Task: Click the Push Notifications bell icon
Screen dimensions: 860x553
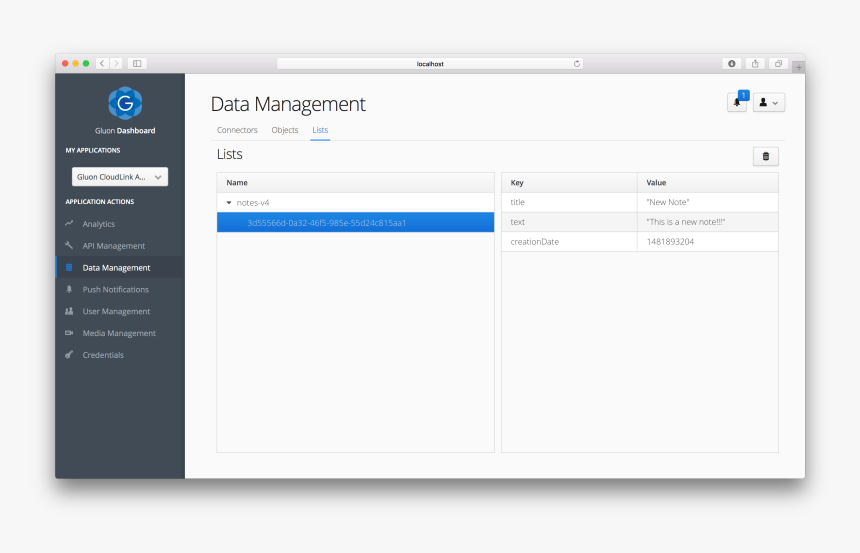Action: [x=69, y=289]
